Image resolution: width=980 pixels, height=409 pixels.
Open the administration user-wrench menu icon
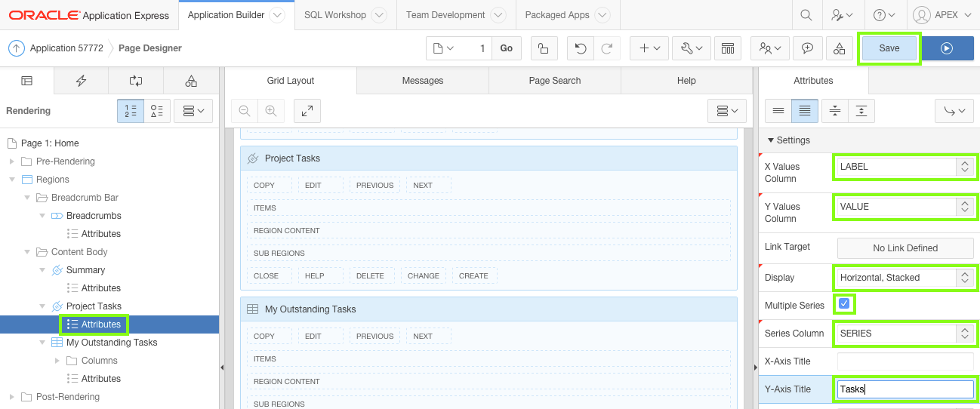coord(842,15)
